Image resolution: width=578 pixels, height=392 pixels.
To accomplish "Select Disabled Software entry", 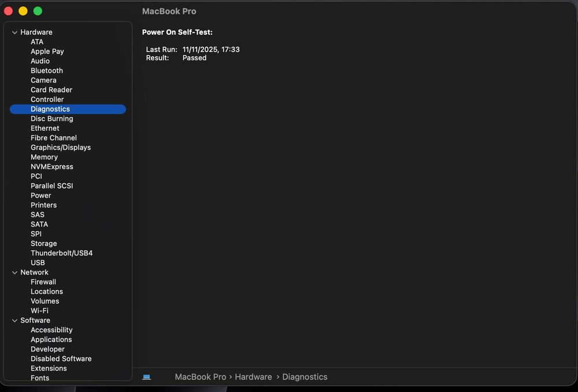I will [61, 358].
